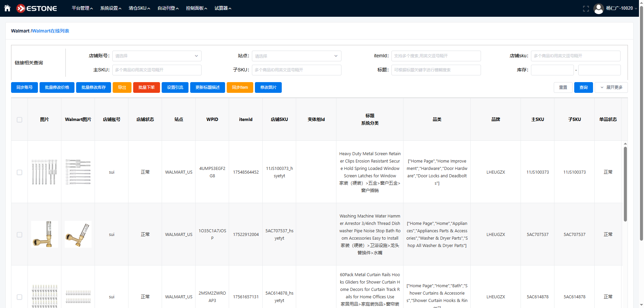Select the Heavy Duty Metal Screen title cell
644x308 pixels.
coord(370,172)
